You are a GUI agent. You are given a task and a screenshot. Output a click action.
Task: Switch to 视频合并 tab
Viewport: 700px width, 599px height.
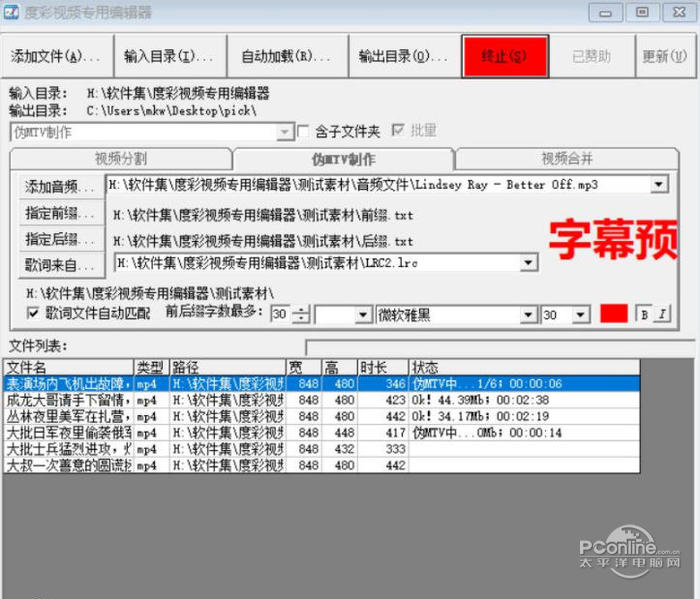[x=567, y=159]
